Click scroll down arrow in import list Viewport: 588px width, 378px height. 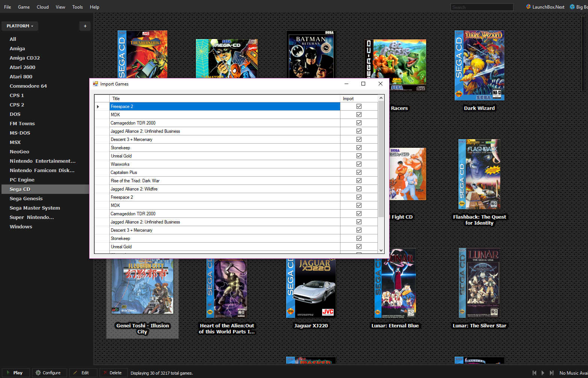click(x=381, y=250)
